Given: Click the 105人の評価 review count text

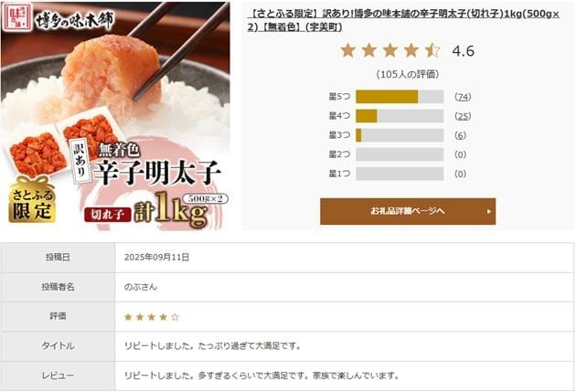Looking at the screenshot, I should (x=408, y=74).
